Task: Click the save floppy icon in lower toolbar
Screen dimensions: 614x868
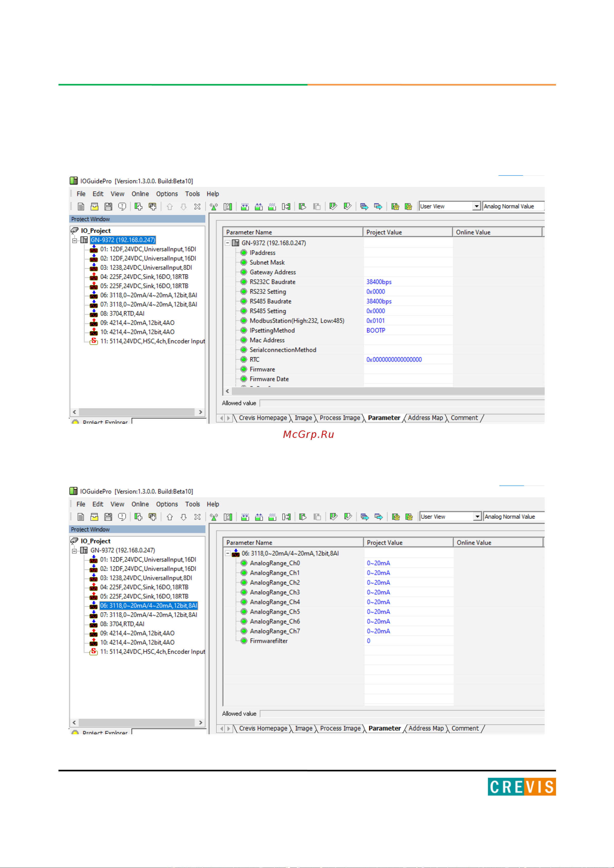Action: [x=109, y=517]
